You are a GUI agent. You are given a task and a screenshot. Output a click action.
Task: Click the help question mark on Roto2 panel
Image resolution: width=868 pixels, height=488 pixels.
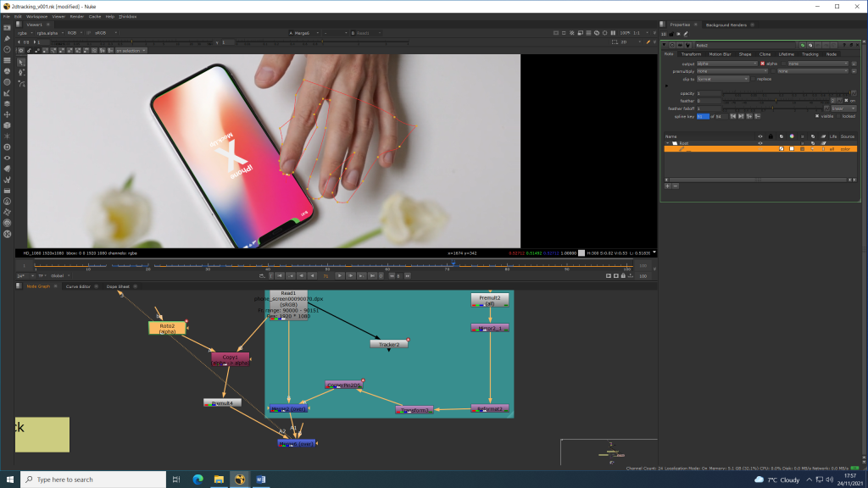(844, 45)
